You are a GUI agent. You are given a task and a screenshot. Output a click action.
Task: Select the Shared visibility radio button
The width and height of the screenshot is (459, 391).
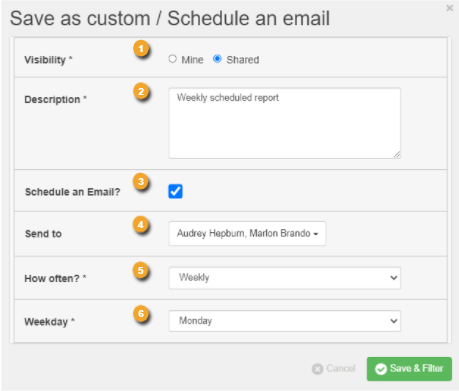click(x=217, y=59)
